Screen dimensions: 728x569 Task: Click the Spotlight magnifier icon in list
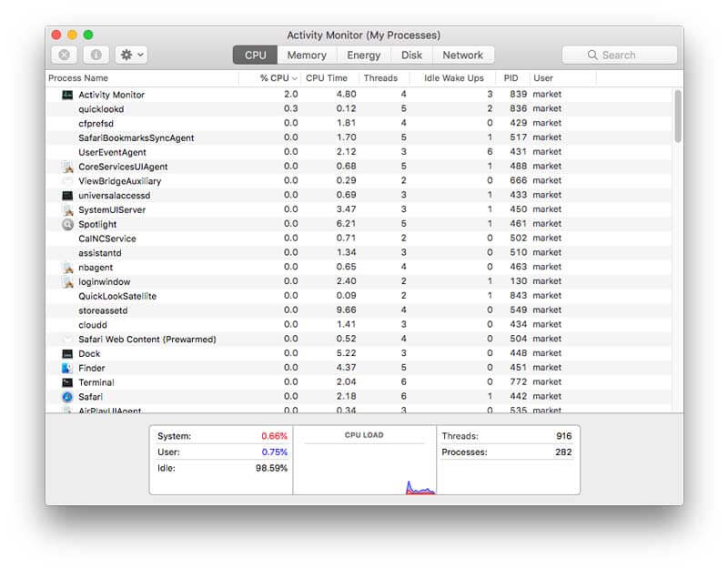point(67,224)
